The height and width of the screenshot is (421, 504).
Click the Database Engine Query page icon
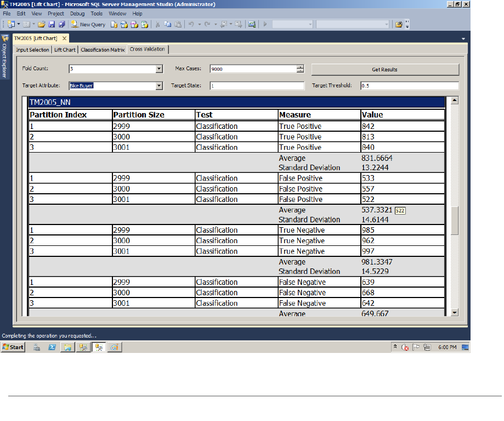114,24
